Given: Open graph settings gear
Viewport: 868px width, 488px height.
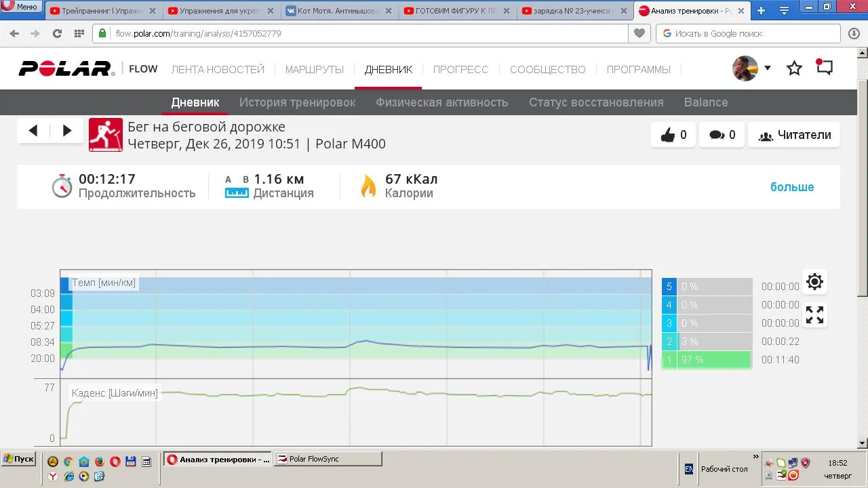Looking at the screenshot, I should click(x=814, y=282).
